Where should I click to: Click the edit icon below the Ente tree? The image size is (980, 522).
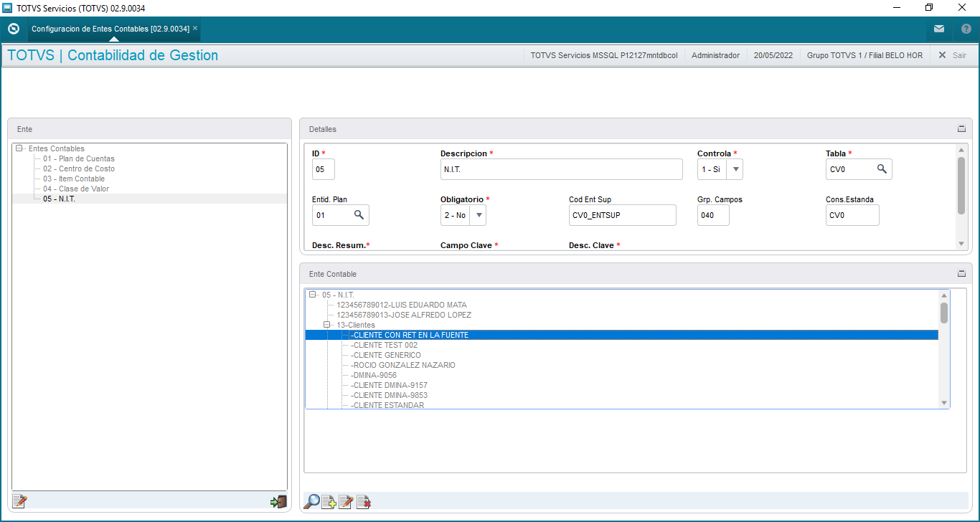coord(19,502)
